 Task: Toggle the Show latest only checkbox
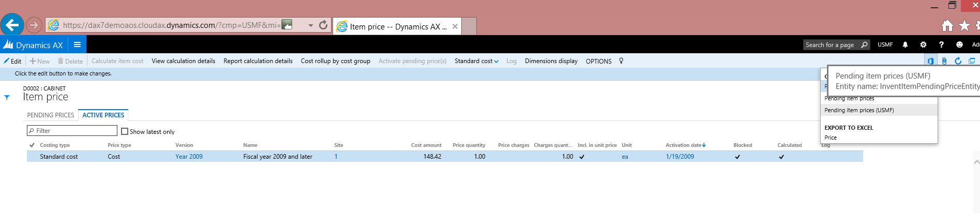click(x=125, y=131)
